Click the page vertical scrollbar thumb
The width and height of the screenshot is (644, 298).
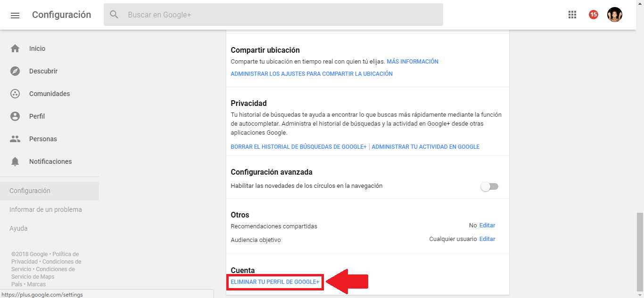[x=640, y=252]
